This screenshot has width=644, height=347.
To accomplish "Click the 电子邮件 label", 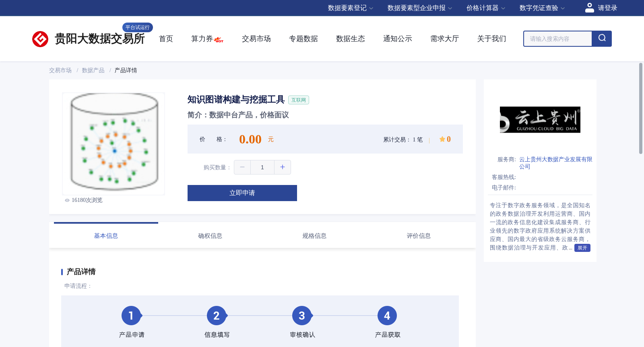I will 504,188.
